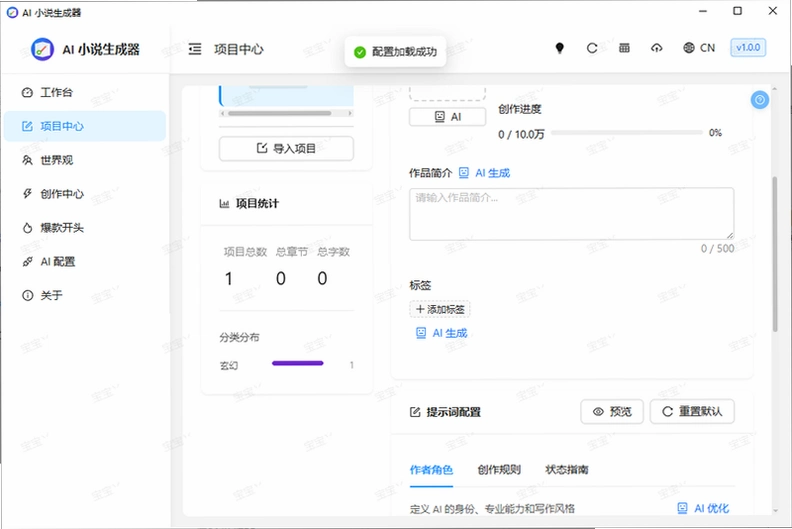The width and height of the screenshot is (792, 529).
Task: Switch to the 作者角色 tab
Action: [431, 470]
